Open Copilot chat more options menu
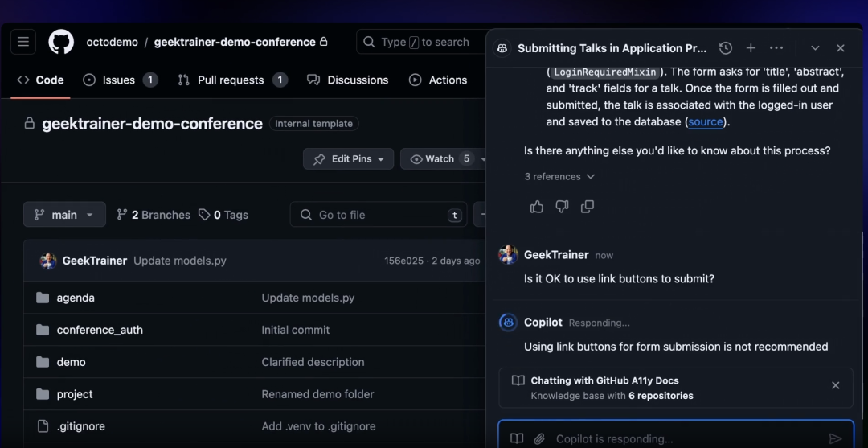 [x=776, y=48]
